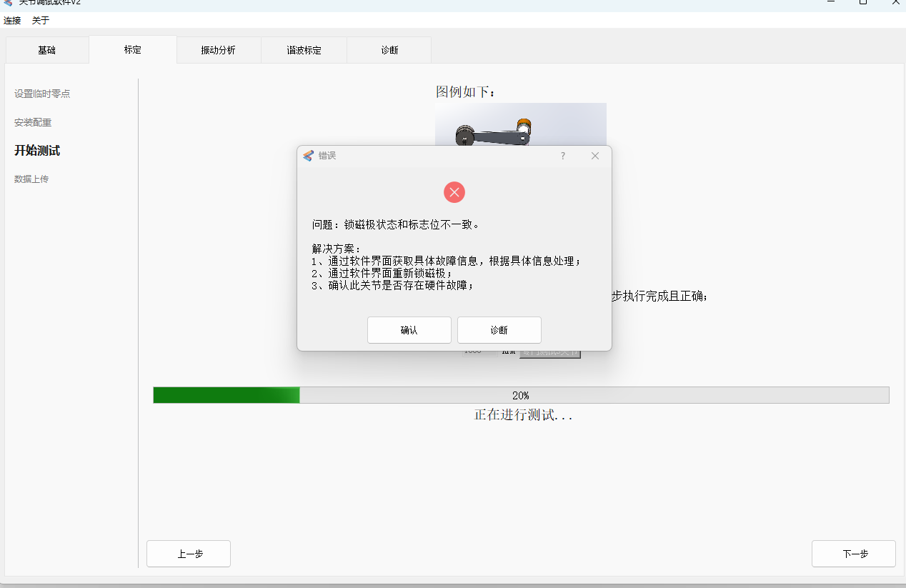Select 安装配重 step in sidebar
Image resolution: width=906 pixels, height=588 pixels.
coord(33,123)
